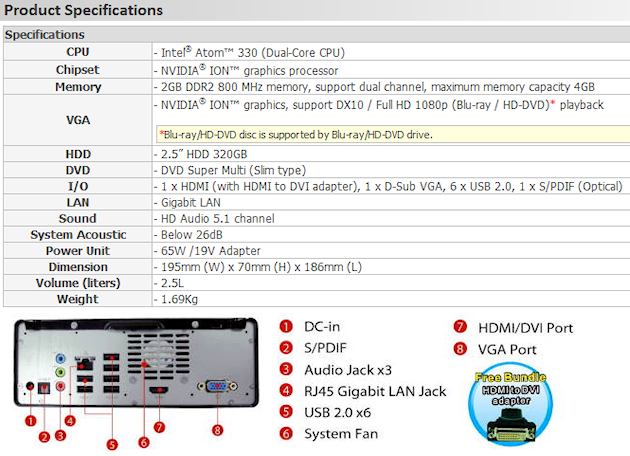Image resolution: width=630 pixels, height=456 pixels.
Task: Click the Weight row label
Action: (x=78, y=299)
